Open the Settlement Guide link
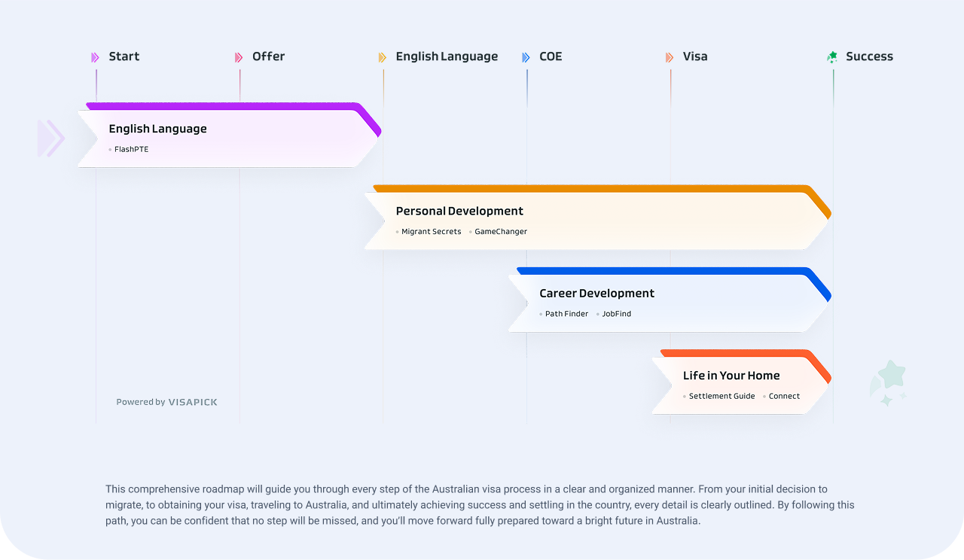The width and height of the screenshot is (964, 560). click(x=721, y=396)
